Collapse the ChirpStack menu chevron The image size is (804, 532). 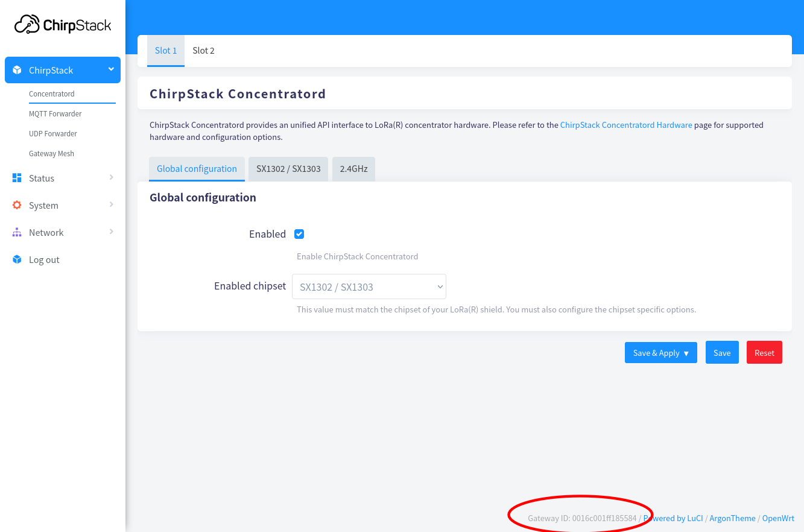(111, 69)
